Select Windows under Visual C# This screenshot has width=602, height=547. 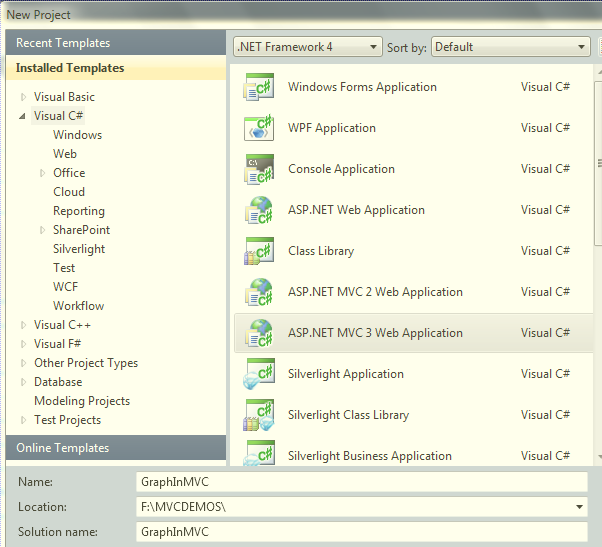point(78,135)
